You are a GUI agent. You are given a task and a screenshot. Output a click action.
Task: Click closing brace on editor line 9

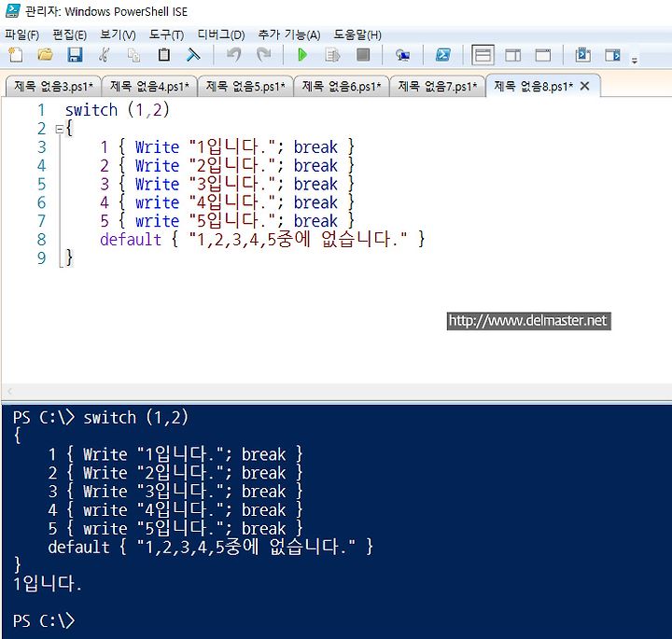pyautogui.click(x=68, y=257)
